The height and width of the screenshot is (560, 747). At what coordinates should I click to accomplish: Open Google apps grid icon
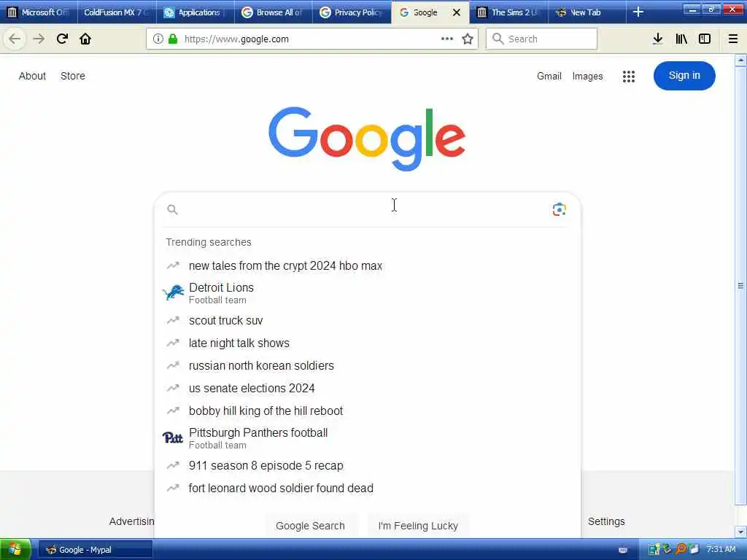click(629, 76)
